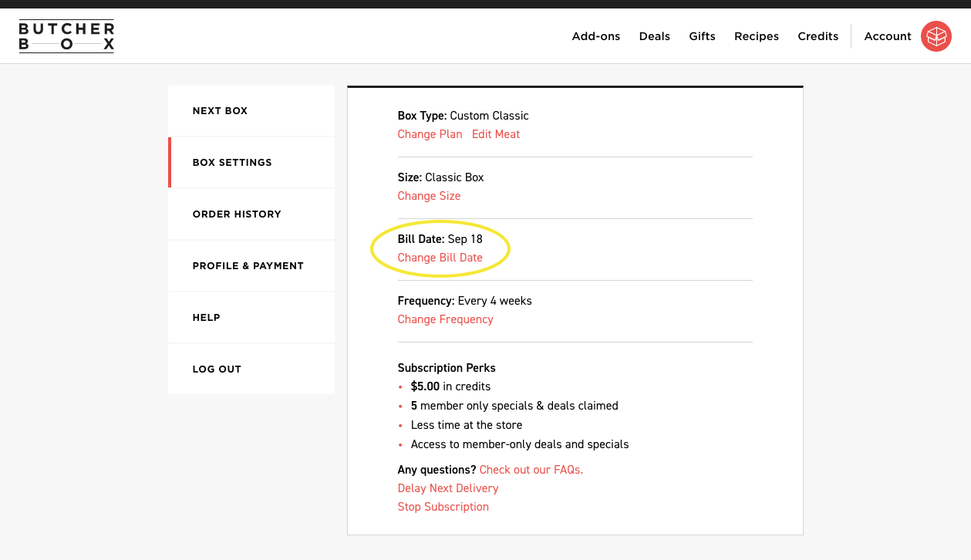Open Order History in the sidebar
The width and height of the screenshot is (971, 560).
251,214
